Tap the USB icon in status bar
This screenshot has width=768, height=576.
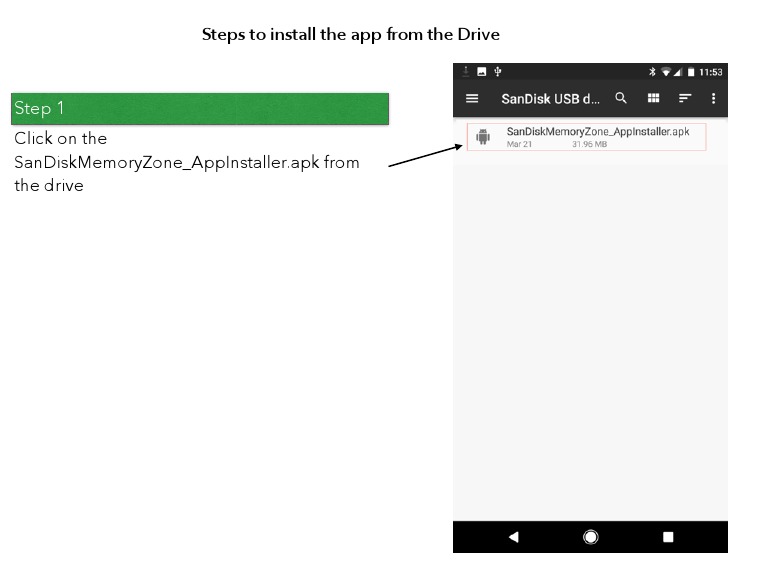[498, 72]
